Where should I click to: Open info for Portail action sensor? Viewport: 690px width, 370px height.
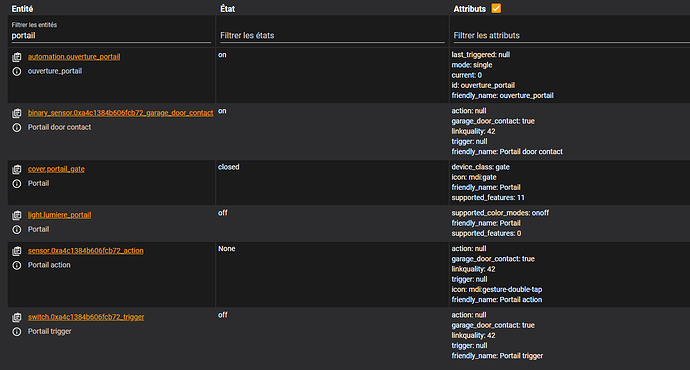pos(17,265)
